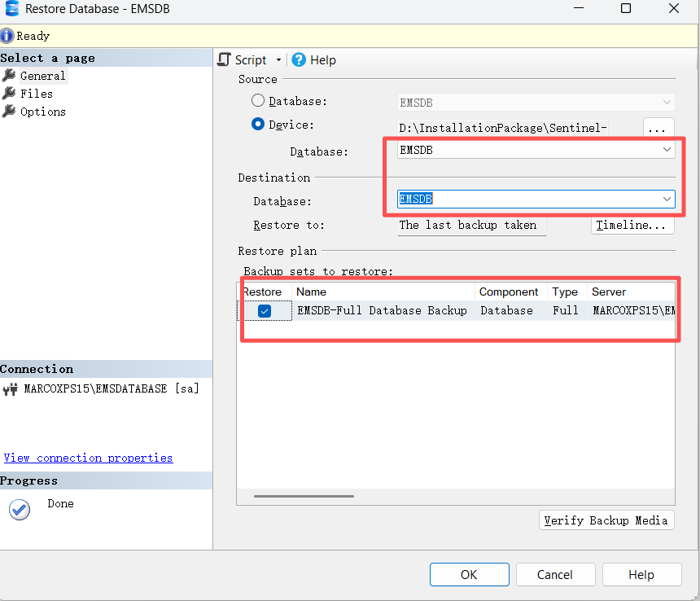Click the Ready info icon
The height and width of the screenshot is (601, 700).
(7, 36)
